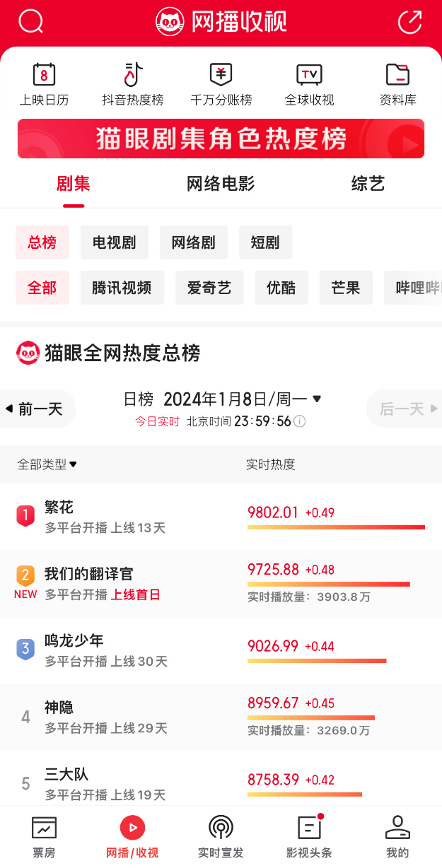Open the 千万分账榜 icon
This screenshot has width=442, height=868.
coord(221,74)
